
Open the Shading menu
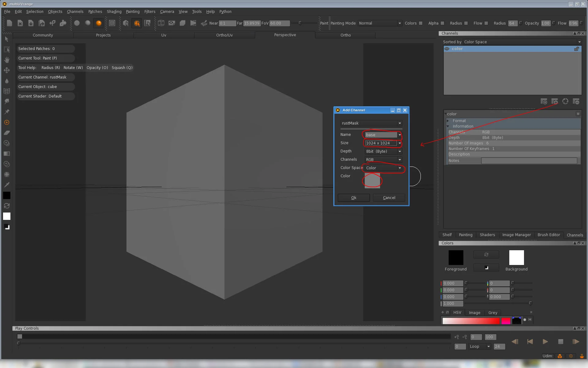[114, 12]
